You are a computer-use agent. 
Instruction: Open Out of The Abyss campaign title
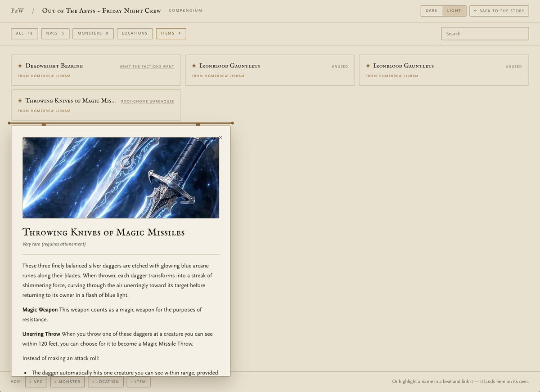pos(101,11)
